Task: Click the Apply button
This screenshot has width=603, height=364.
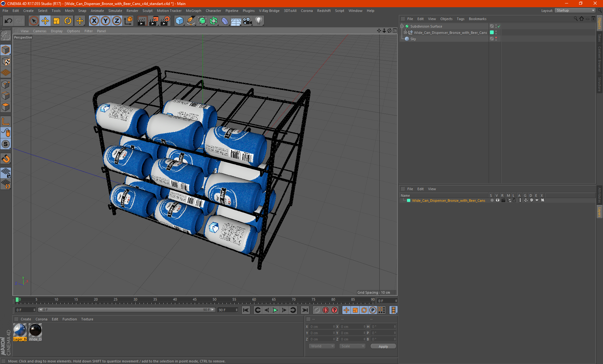Action: (x=383, y=346)
